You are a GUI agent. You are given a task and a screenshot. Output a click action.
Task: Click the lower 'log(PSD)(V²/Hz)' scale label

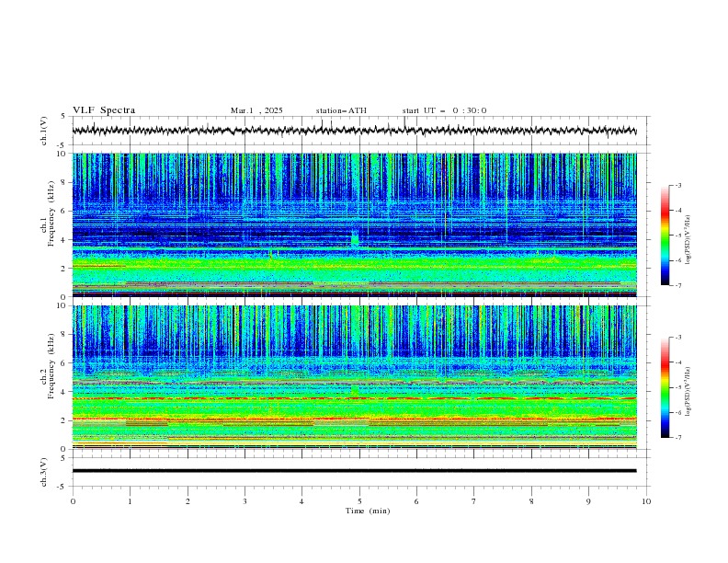tap(688, 392)
